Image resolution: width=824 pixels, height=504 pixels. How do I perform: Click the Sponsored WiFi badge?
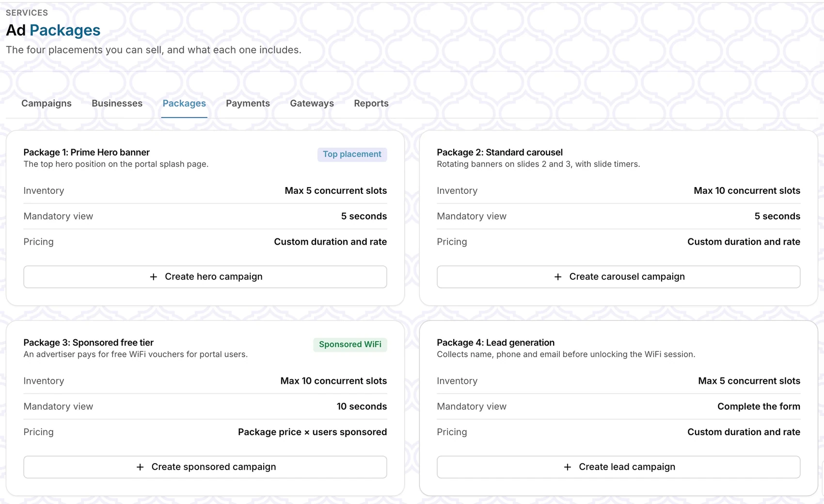[x=350, y=345]
